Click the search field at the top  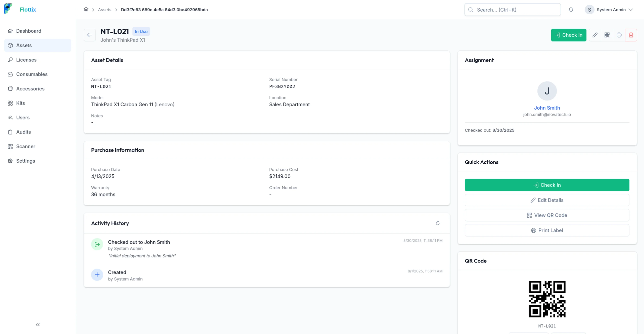pos(512,9)
